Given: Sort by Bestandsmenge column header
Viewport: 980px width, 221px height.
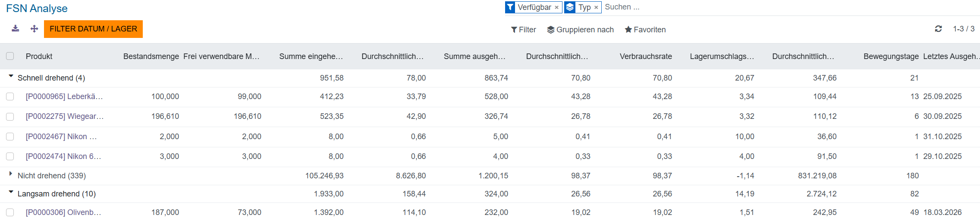Looking at the screenshot, I should pos(151,56).
